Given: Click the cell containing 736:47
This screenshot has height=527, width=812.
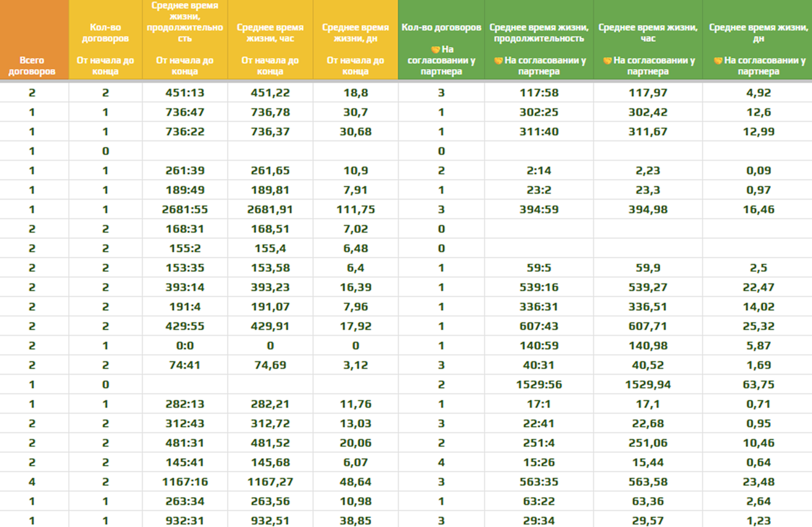Looking at the screenshot, I should (184, 112).
